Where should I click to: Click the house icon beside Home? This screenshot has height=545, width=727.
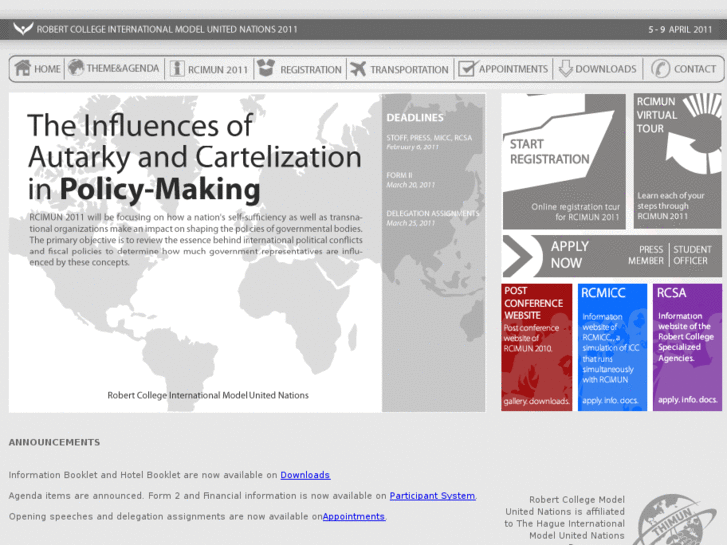point(22,69)
